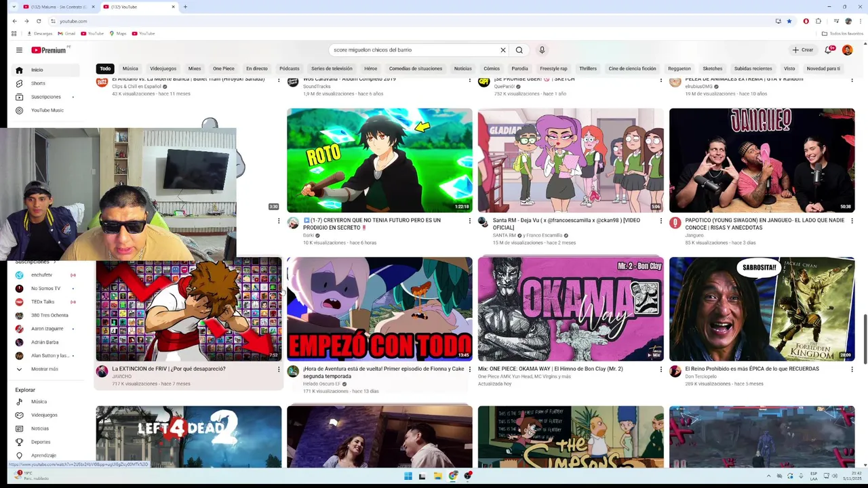Image resolution: width=868 pixels, height=488 pixels.
Task: Select the Reggaeton filter chip
Action: pos(679,68)
